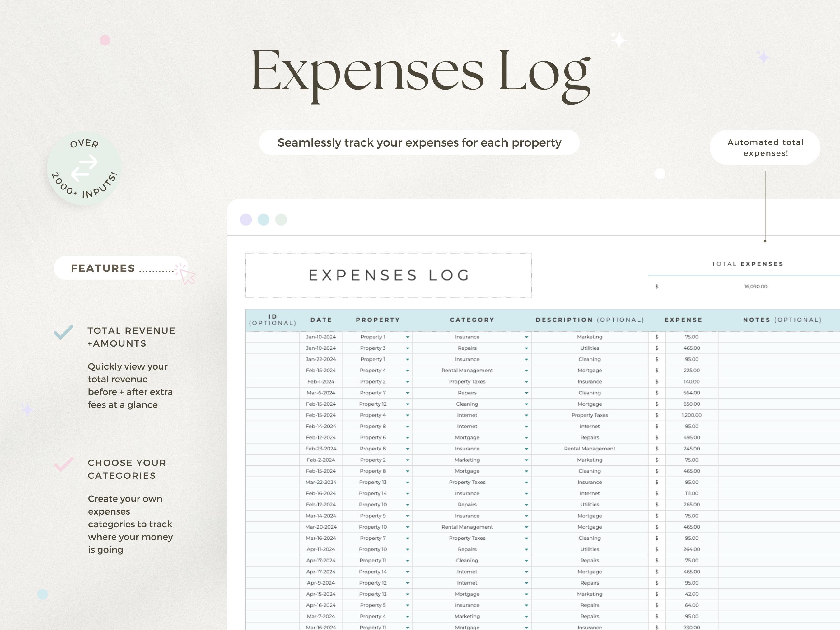840x630 pixels.
Task: Open category dropdown on Apr-16-2024 row
Action: click(x=526, y=605)
